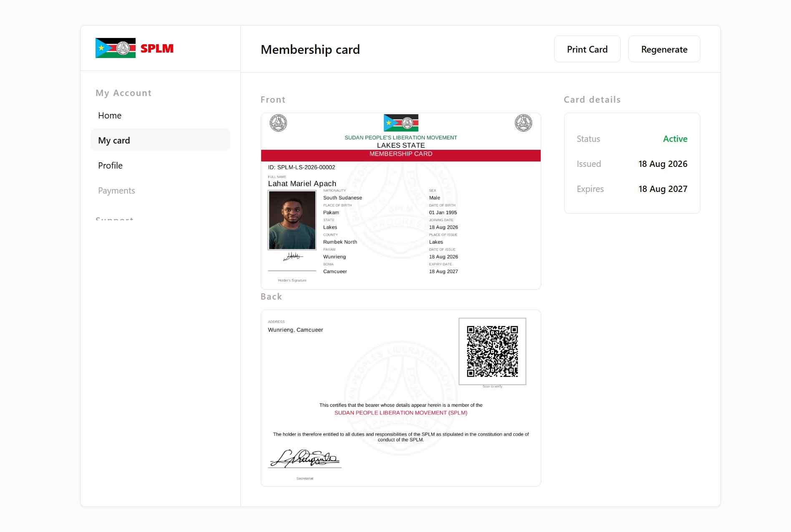This screenshot has height=532, width=791.
Task: Click the Active status value
Action: point(675,139)
